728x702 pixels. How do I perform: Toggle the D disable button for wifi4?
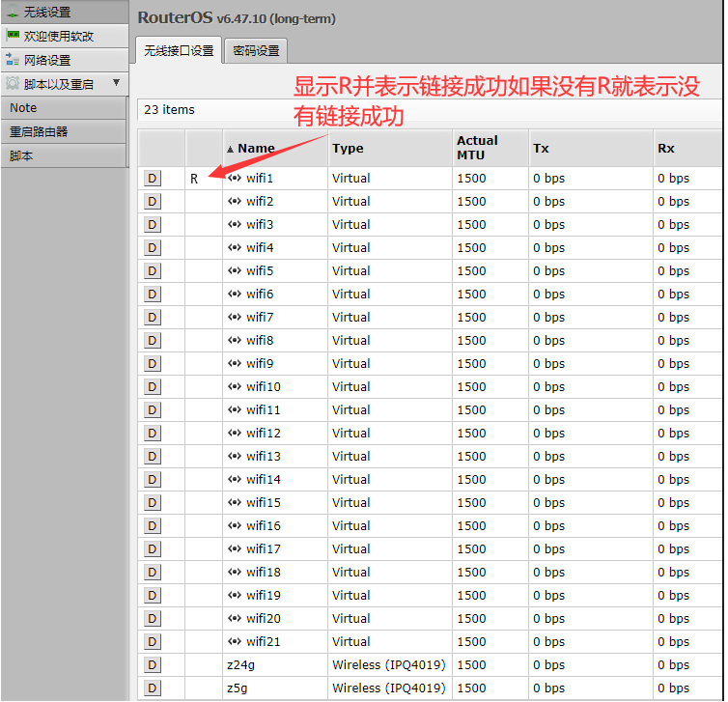pos(153,248)
